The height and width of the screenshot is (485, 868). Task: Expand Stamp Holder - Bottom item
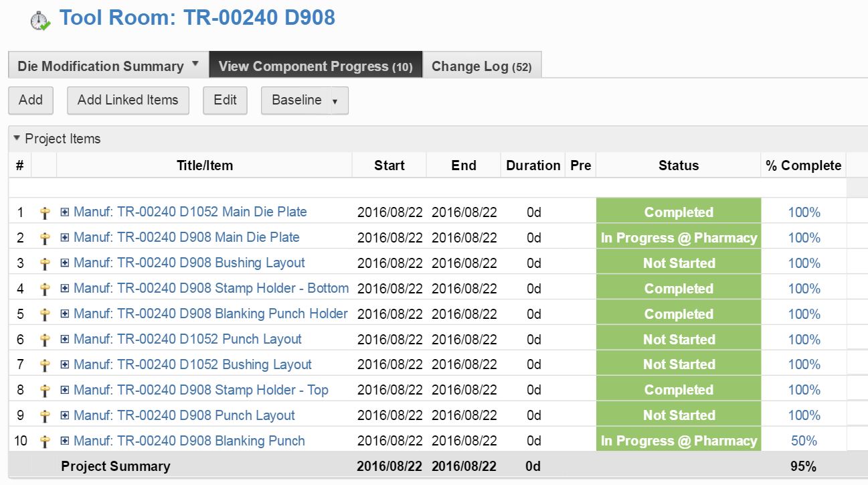(65, 289)
